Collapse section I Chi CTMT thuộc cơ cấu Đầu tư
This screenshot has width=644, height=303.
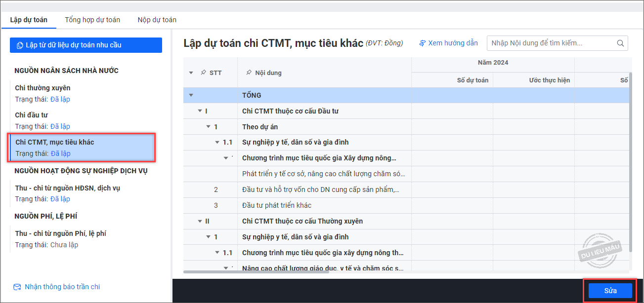coord(200,111)
